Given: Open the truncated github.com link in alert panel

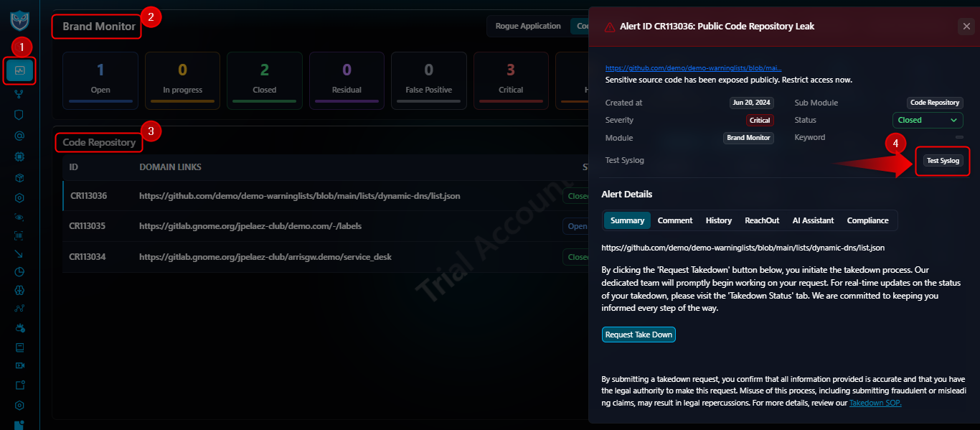Looking at the screenshot, I should pyautogui.click(x=694, y=67).
